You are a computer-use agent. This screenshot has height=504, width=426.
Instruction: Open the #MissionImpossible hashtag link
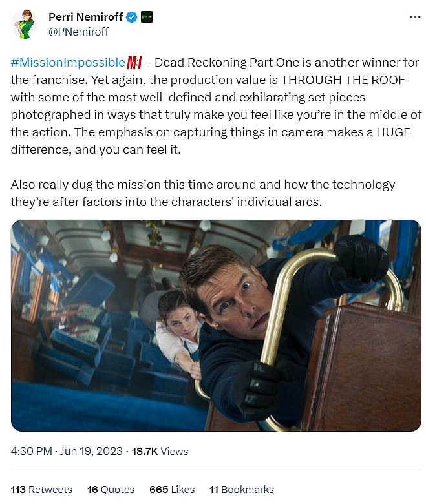coord(68,63)
